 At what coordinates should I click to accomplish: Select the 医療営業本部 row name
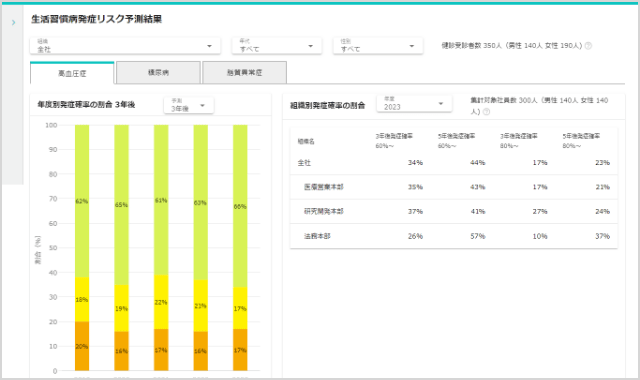click(x=324, y=187)
